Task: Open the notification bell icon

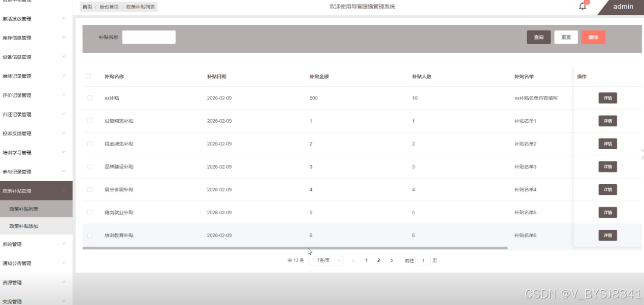Action: tap(583, 7)
